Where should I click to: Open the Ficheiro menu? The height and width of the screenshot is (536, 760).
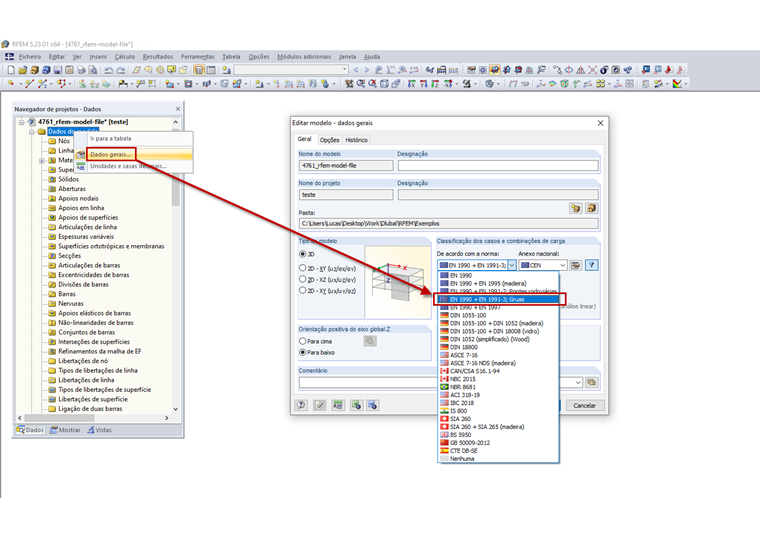pyautogui.click(x=30, y=57)
